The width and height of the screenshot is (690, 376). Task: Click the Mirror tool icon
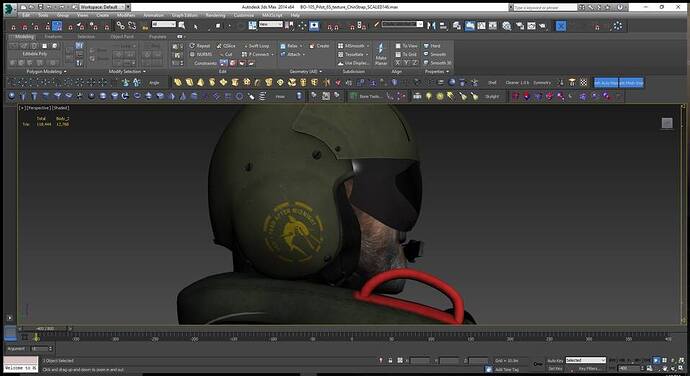click(x=432, y=26)
